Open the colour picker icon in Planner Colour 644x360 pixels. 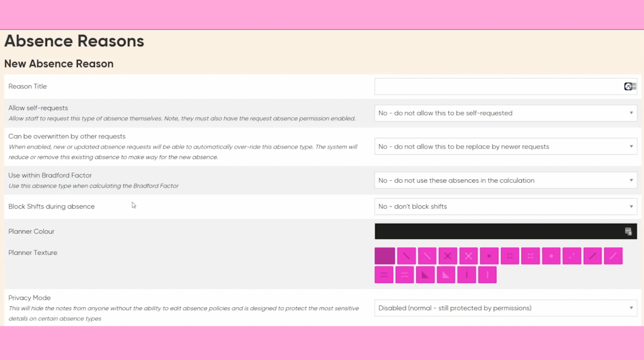(628, 231)
